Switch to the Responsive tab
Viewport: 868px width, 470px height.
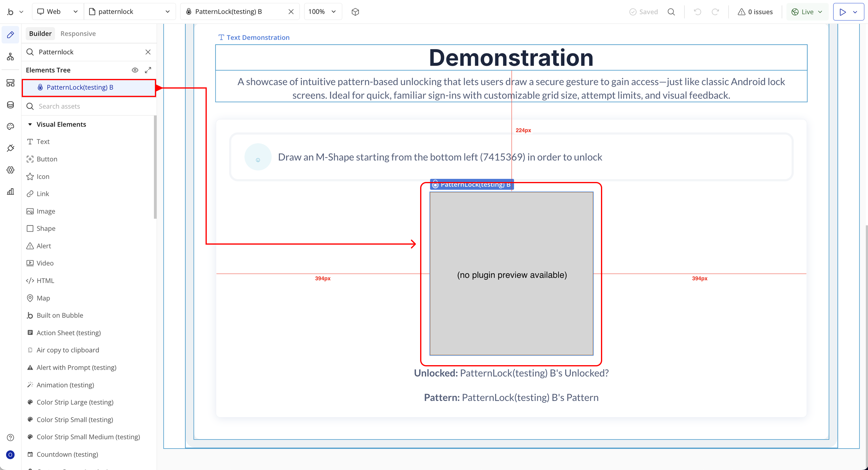pos(78,33)
